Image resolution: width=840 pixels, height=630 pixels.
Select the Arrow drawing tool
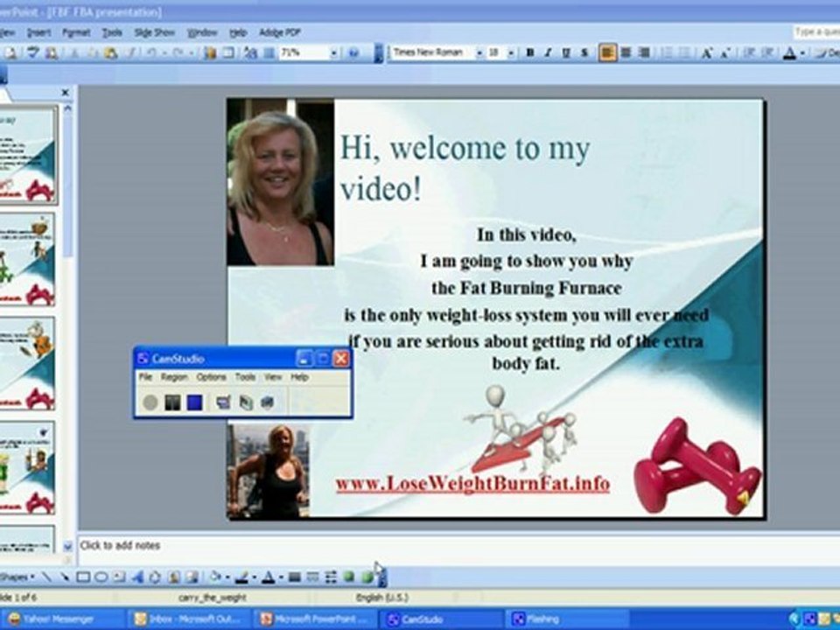point(65,577)
